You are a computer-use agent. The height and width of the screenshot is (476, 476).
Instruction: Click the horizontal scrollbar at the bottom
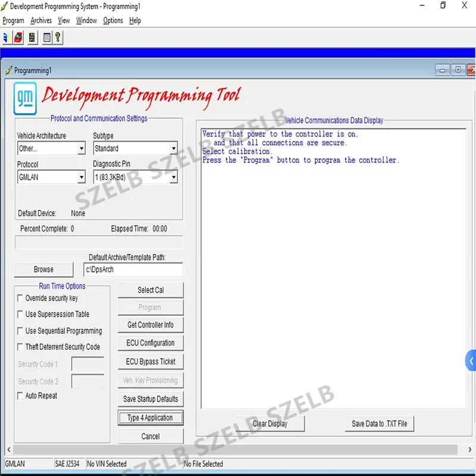(x=238, y=450)
